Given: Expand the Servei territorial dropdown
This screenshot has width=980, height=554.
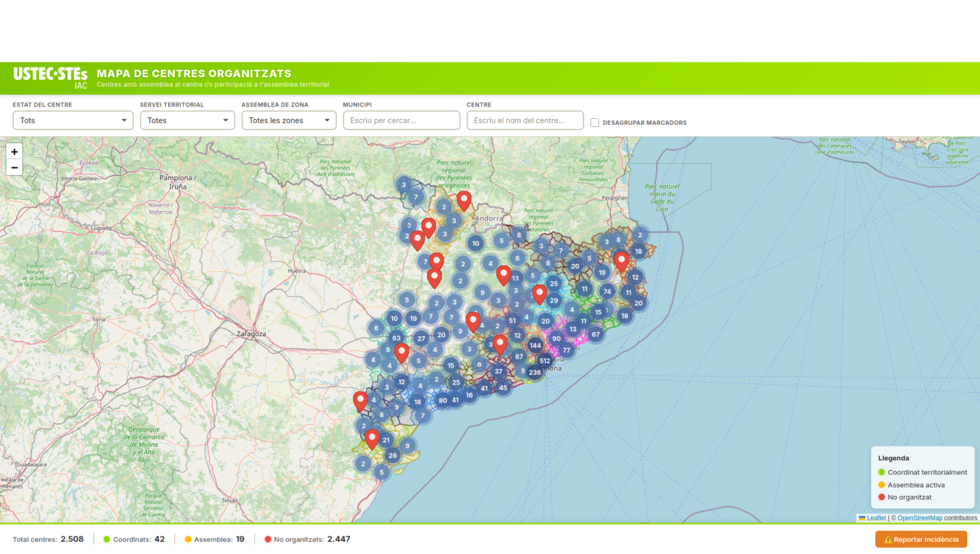Looking at the screenshot, I should point(187,120).
